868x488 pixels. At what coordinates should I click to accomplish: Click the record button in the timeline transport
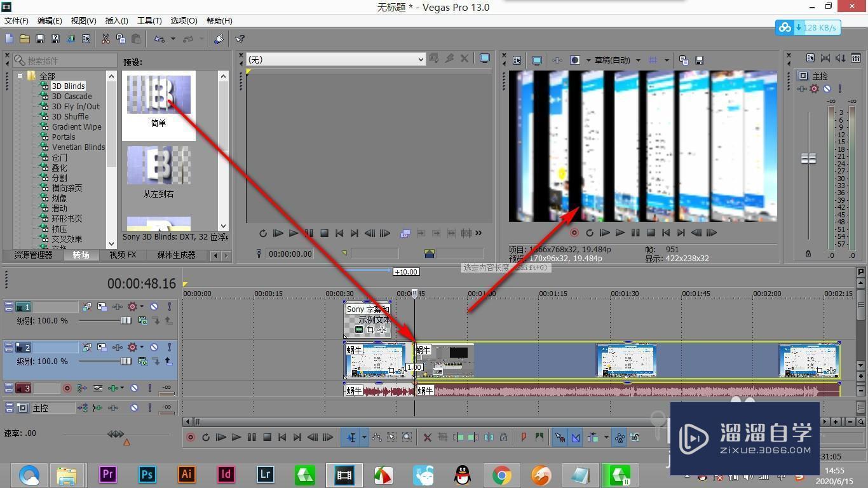click(x=190, y=437)
